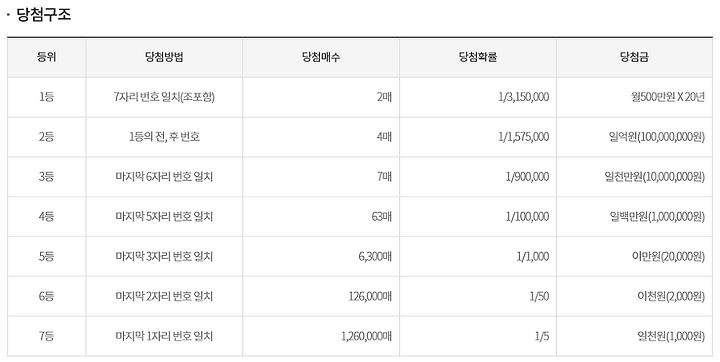This screenshot has width=720, height=362.
Task: Click the 1등의 전, 후 번호 cell
Action: tap(164, 137)
